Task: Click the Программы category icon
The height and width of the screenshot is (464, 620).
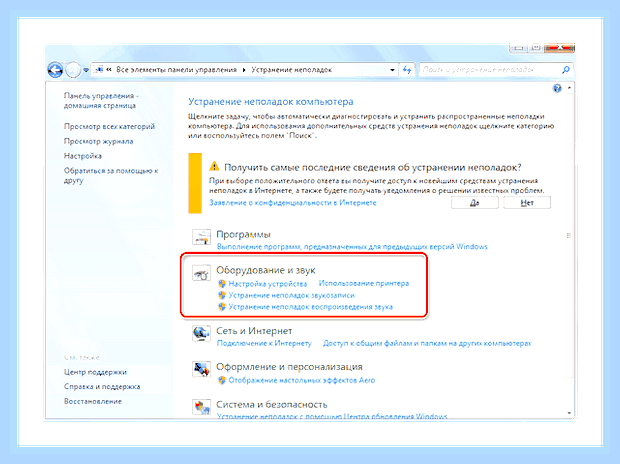Action: (x=201, y=237)
